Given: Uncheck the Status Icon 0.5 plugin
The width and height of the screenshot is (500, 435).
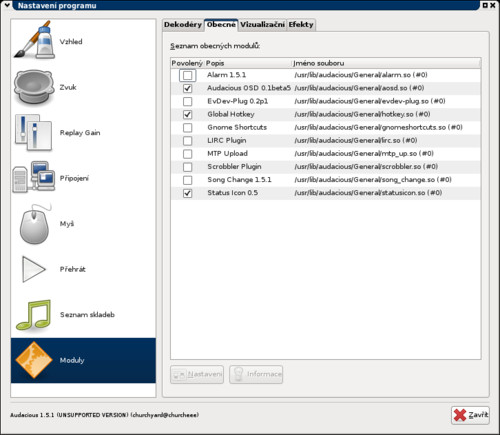Looking at the screenshot, I should click(187, 193).
